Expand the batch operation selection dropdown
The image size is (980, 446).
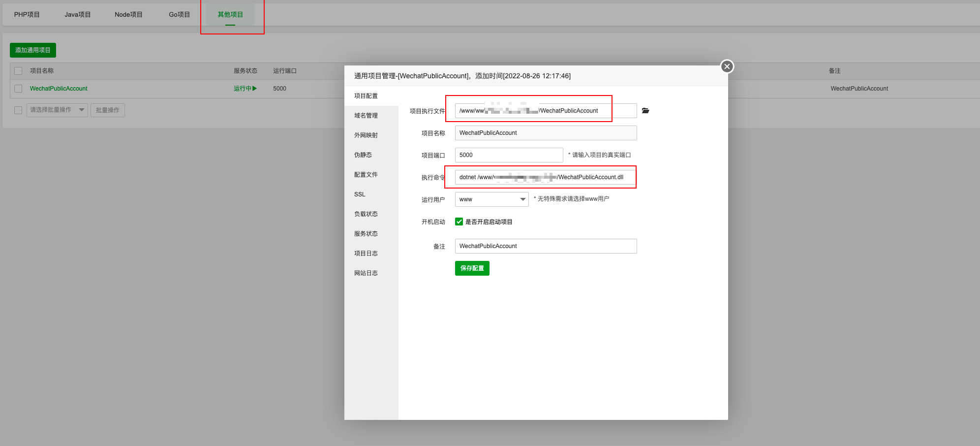[x=57, y=110]
